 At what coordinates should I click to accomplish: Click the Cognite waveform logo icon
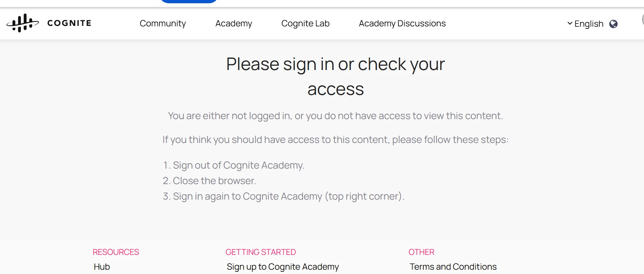(x=22, y=23)
